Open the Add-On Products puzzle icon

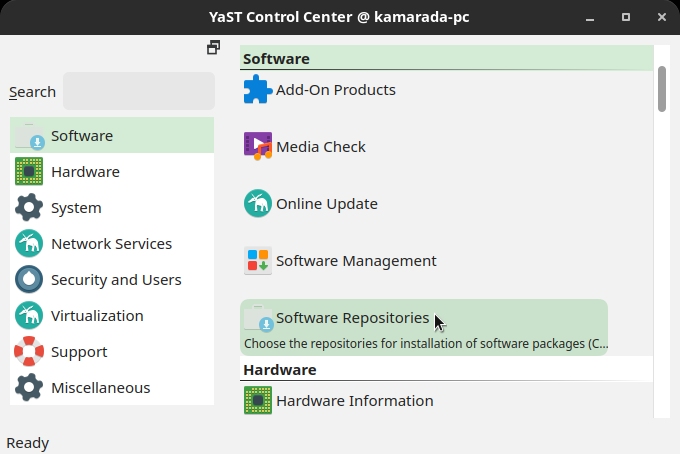tap(258, 90)
